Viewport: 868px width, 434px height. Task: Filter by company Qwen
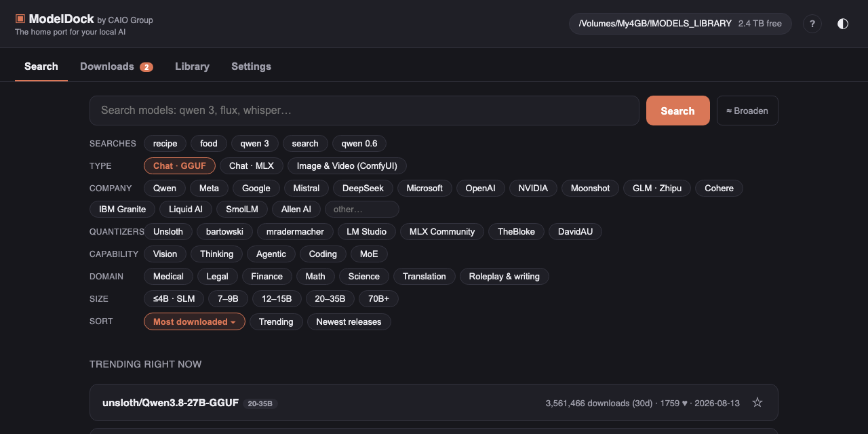click(165, 188)
